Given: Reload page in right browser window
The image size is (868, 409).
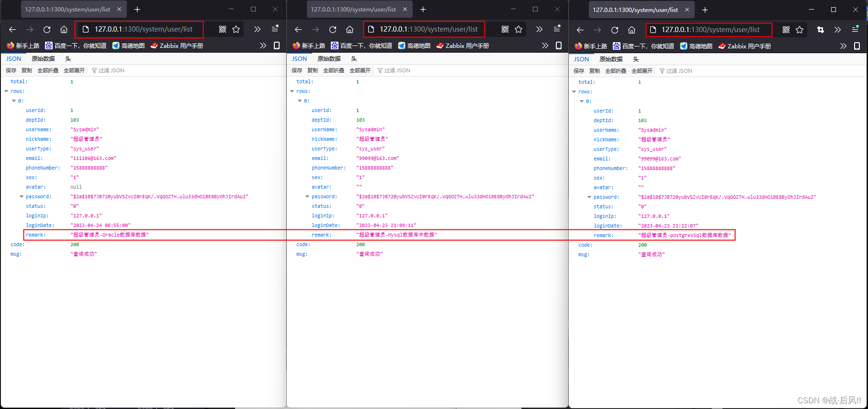Looking at the screenshot, I should click(615, 30).
